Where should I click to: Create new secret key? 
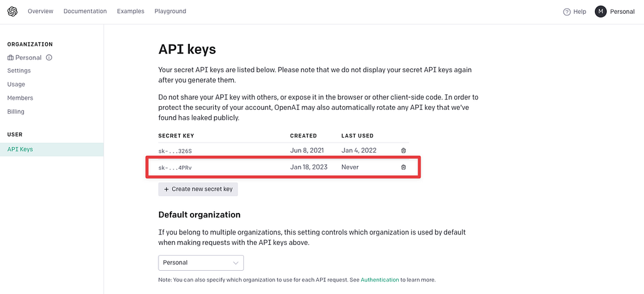(x=198, y=190)
